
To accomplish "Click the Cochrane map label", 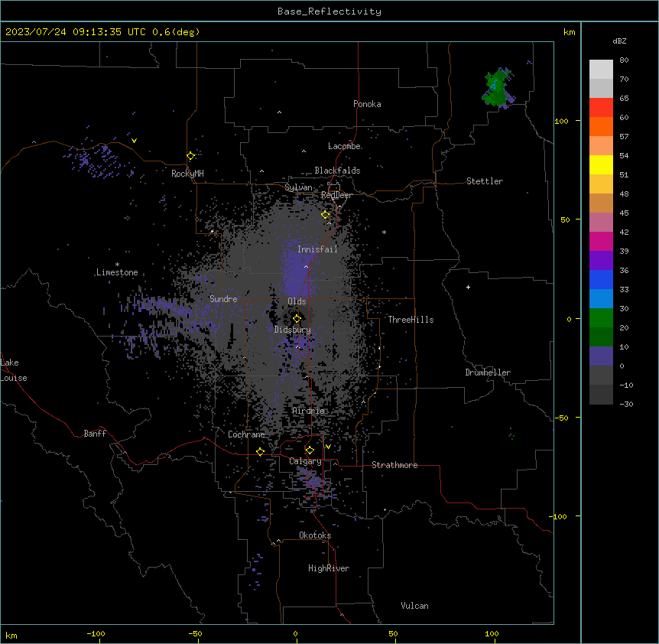I will 246,434.
